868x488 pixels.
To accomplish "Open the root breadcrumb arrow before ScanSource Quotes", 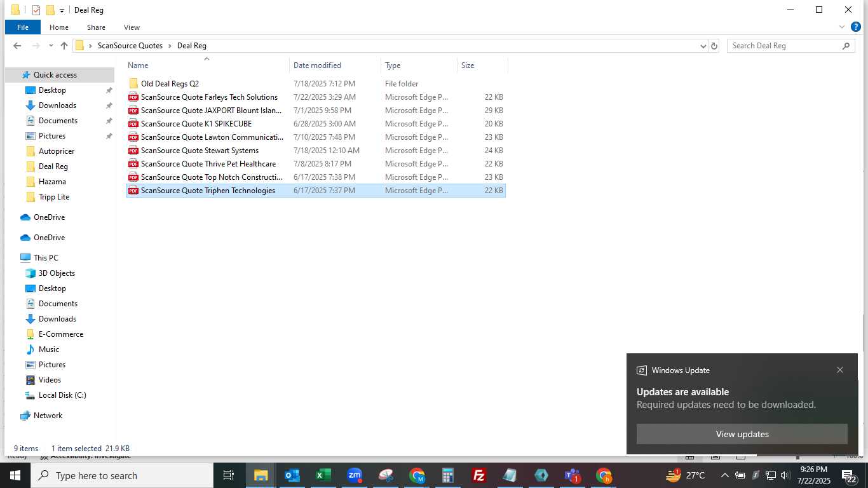I will click(x=91, y=46).
